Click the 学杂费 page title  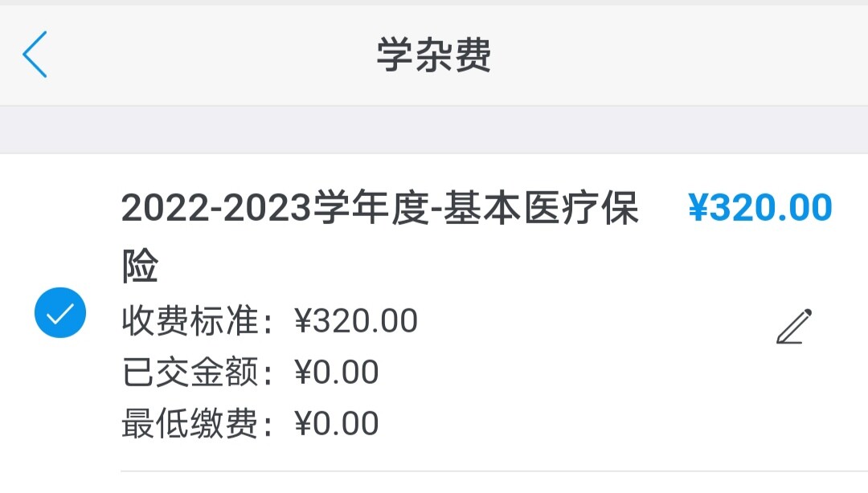pyautogui.click(x=434, y=55)
